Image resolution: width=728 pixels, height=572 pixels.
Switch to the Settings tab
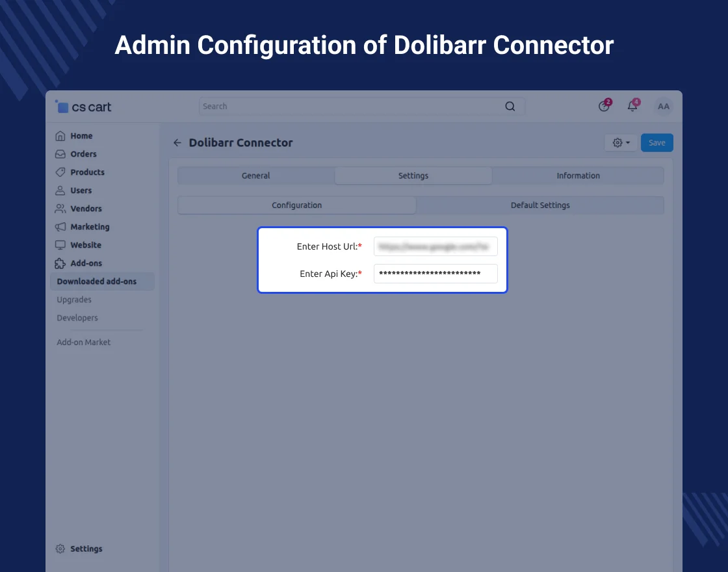(x=413, y=175)
